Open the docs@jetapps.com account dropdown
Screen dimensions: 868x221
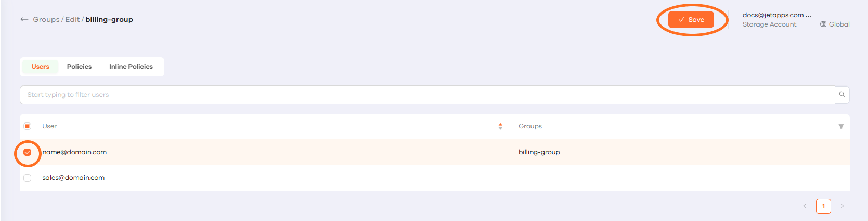point(776,16)
